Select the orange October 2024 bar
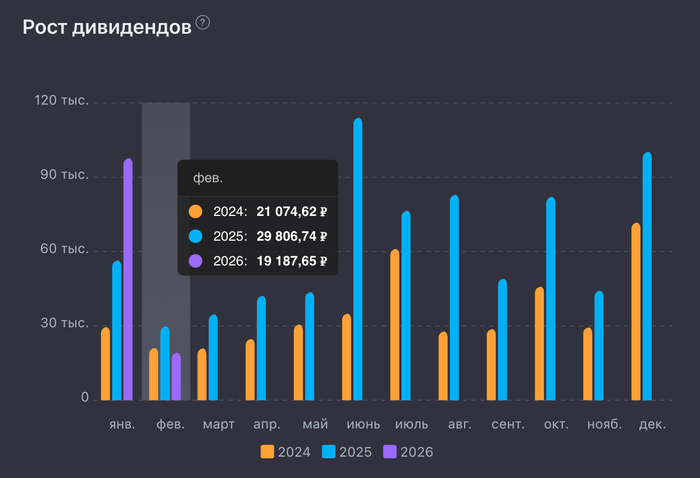Screen dimensions: 700x478 point(540,344)
